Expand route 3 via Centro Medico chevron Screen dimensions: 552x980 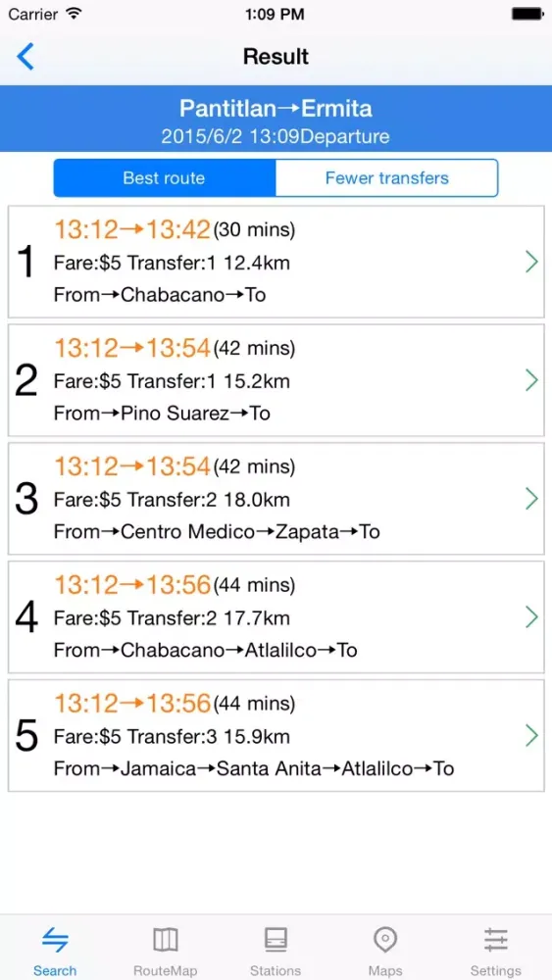pos(531,499)
